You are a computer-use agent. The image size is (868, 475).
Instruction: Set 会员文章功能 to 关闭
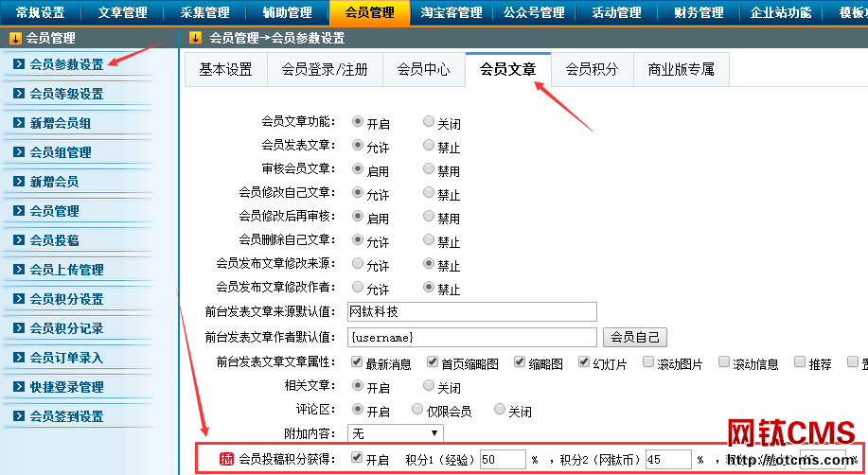coord(429,122)
